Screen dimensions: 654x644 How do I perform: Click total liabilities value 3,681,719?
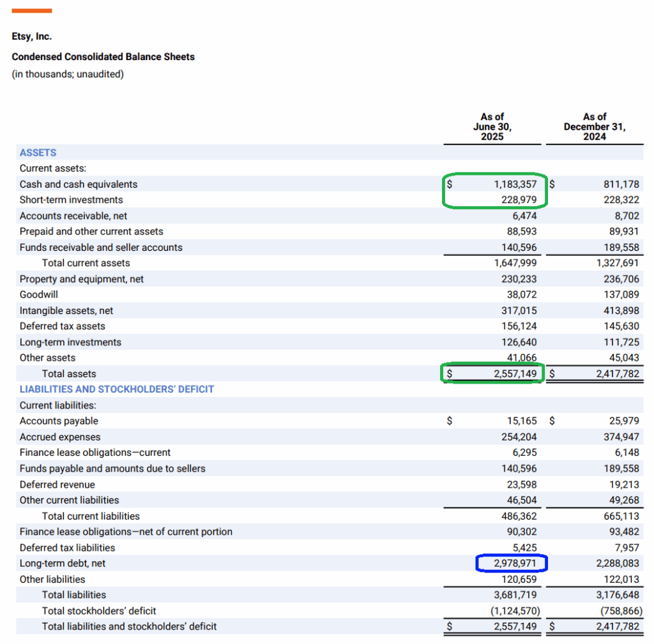[515, 595]
